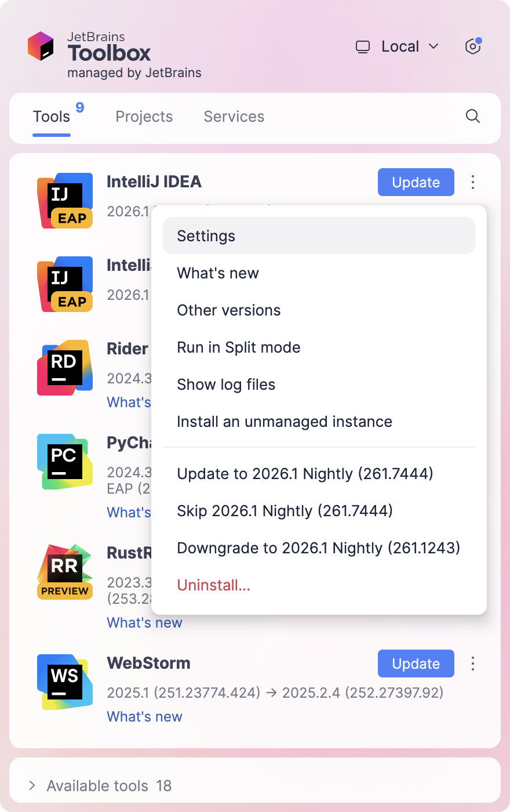
Task: Click the RustRover Preview application icon
Action: pos(64,571)
